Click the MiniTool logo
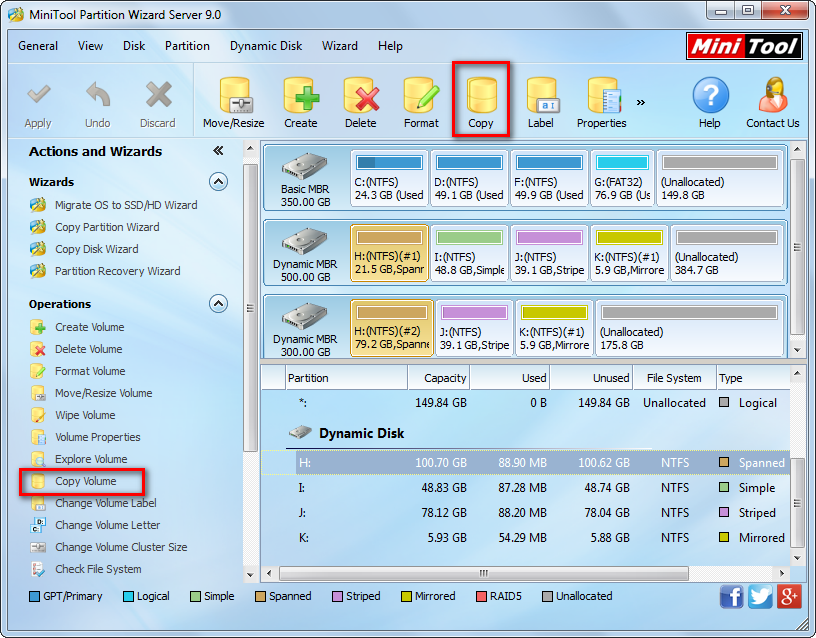Viewport: 816px width, 638px height. pyautogui.click(x=744, y=47)
